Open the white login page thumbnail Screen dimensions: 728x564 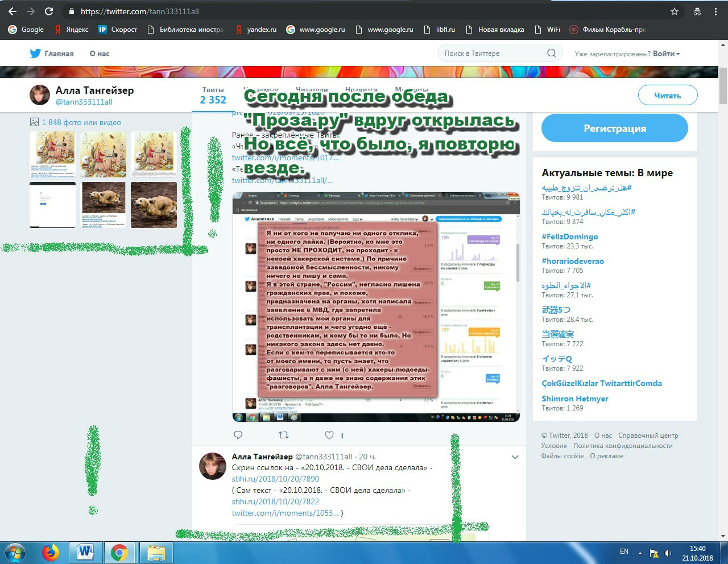52,205
